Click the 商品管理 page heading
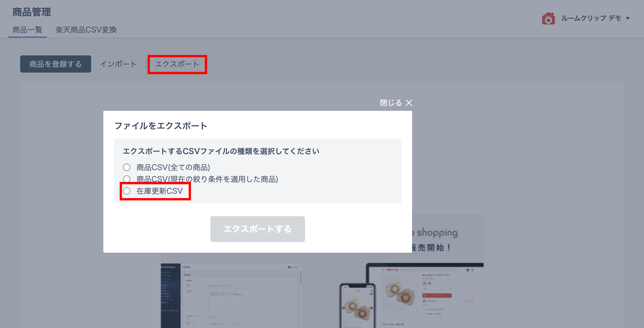The image size is (644, 328). 32,12
